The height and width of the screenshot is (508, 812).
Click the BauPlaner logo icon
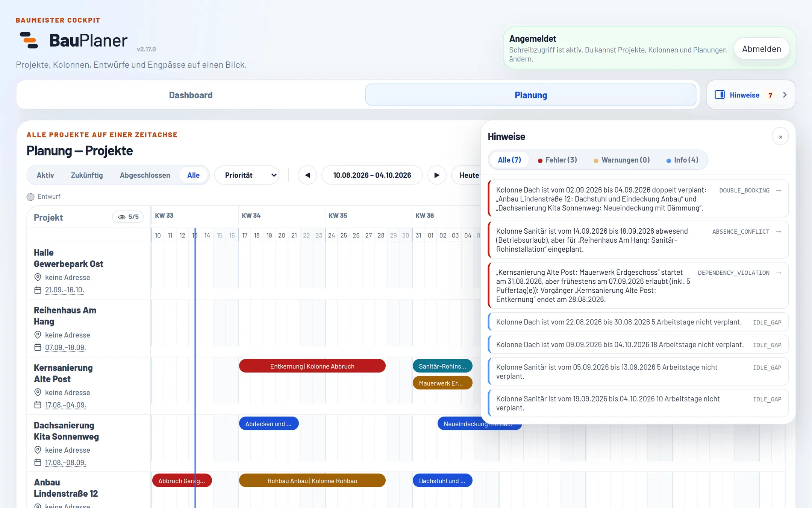pyautogui.click(x=29, y=40)
